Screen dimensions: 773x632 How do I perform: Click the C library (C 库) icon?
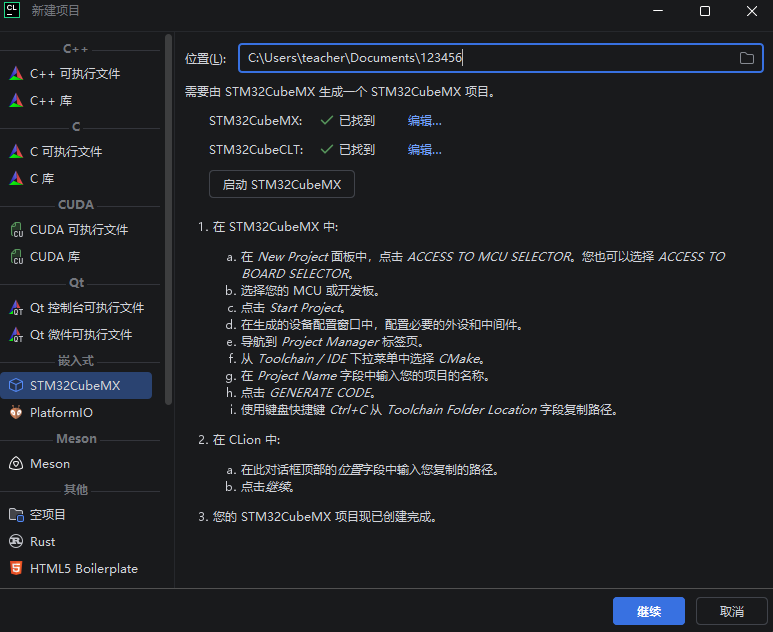[16, 178]
